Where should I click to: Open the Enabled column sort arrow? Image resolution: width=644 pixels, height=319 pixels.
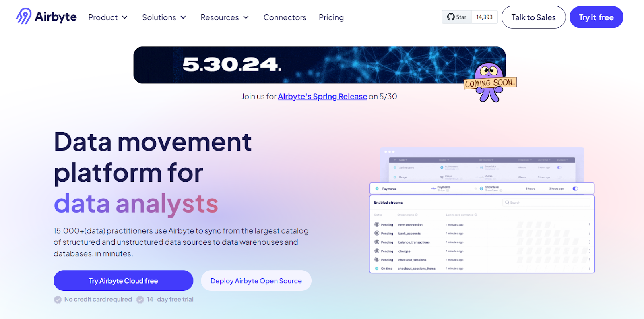[567, 160]
